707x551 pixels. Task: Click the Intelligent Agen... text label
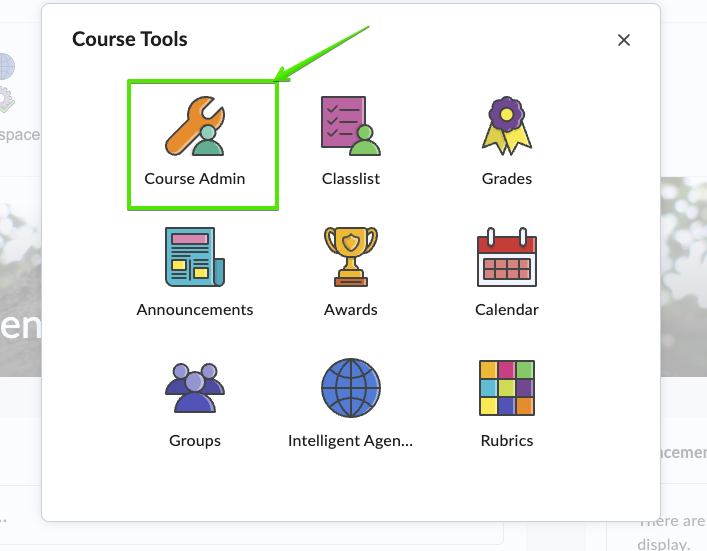351,441
